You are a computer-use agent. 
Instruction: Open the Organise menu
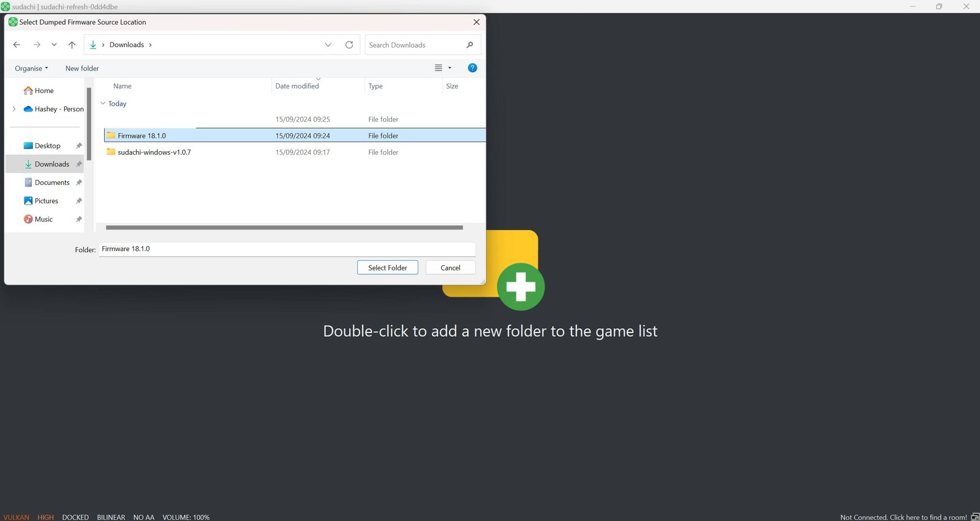[31, 68]
